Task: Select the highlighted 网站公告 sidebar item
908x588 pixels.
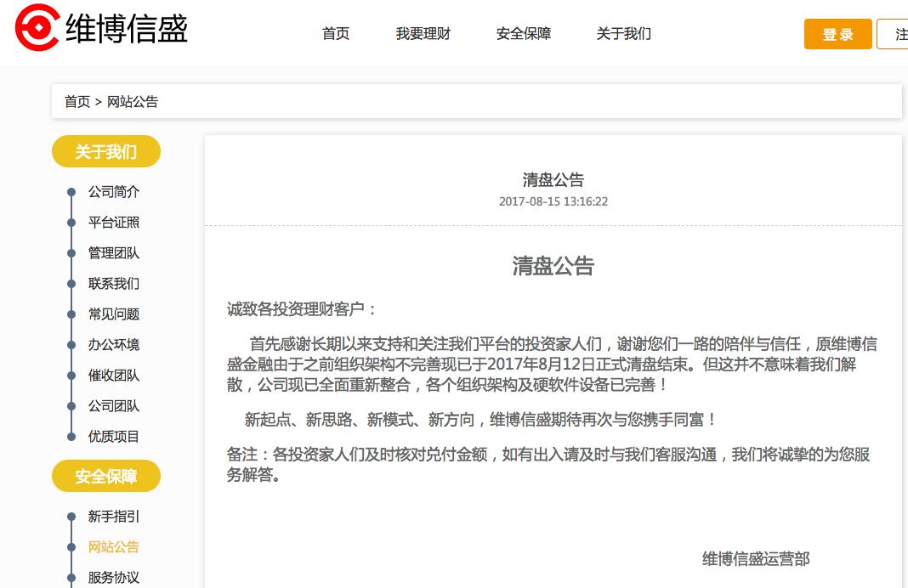Action: [113, 547]
